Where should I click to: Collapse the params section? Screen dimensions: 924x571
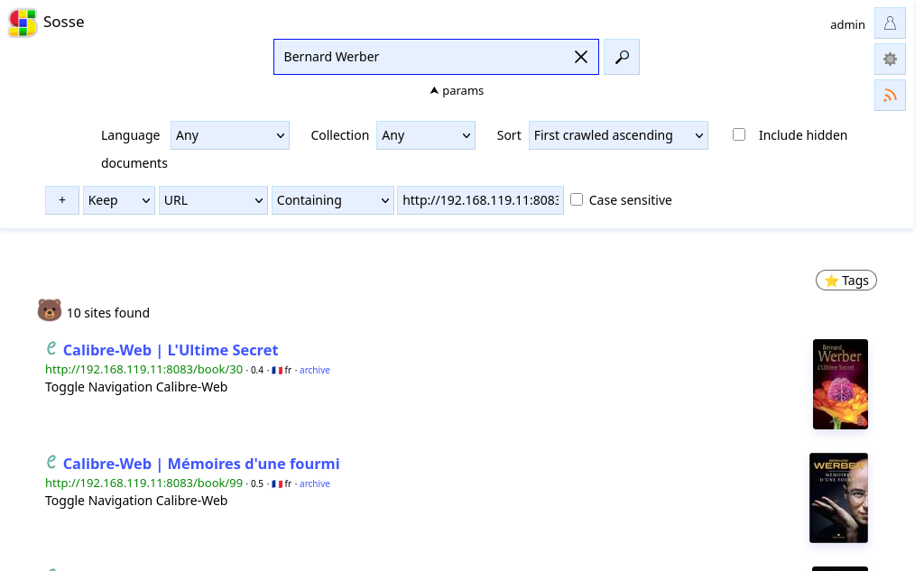(457, 91)
